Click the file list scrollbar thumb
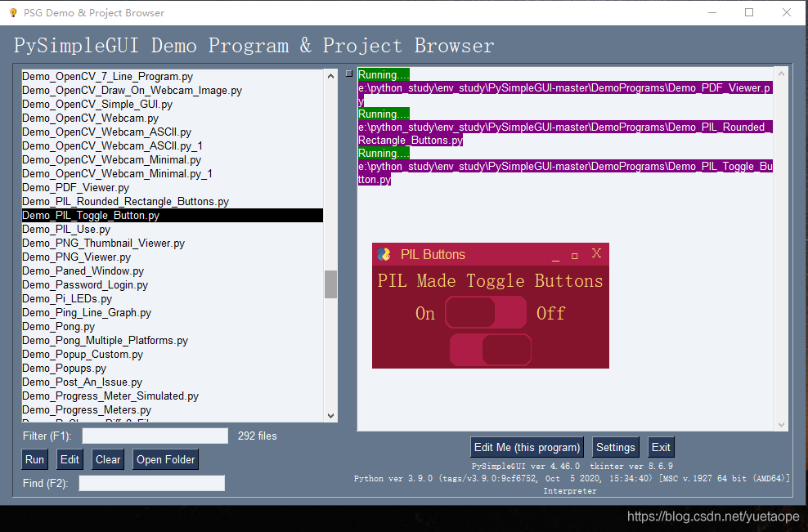 (x=331, y=284)
